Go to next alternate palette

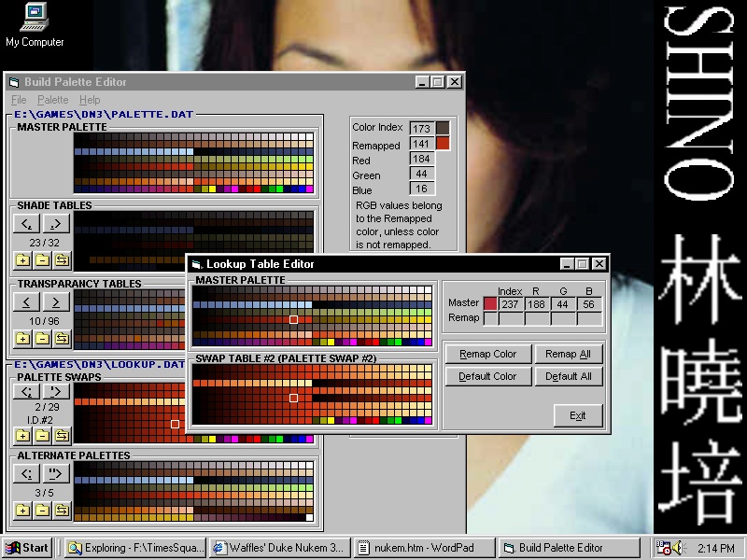(x=56, y=474)
